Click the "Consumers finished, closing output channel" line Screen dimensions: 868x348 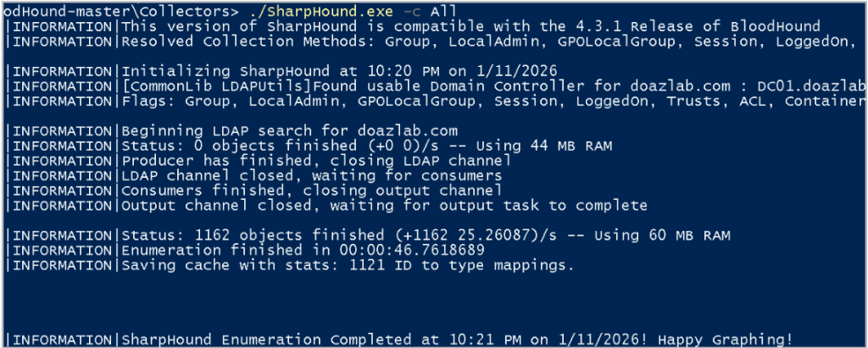312,190
